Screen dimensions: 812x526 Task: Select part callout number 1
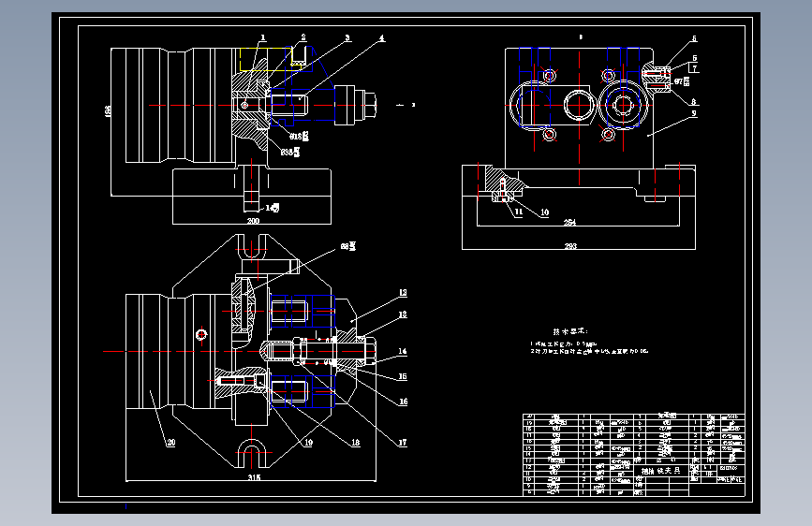coord(263,37)
